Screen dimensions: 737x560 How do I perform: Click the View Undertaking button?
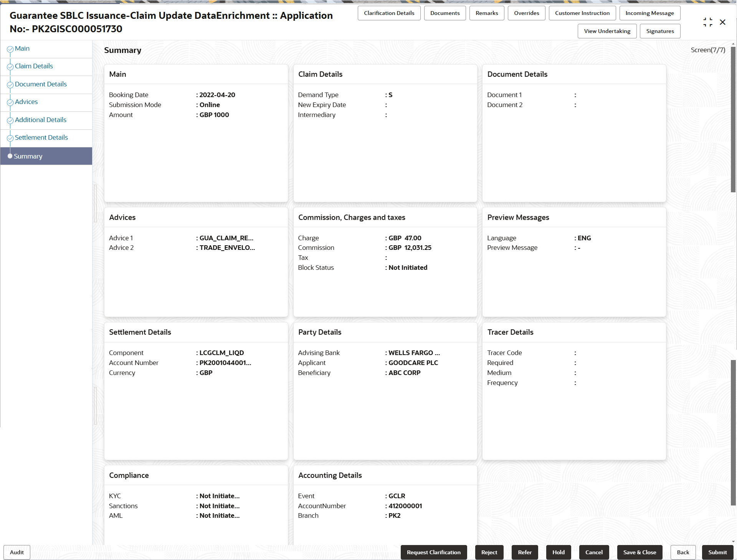click(x=607, y=31)
